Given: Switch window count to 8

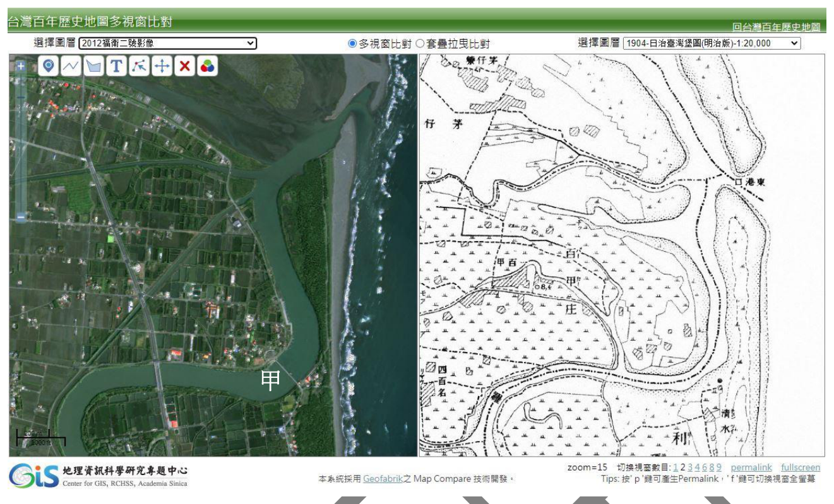Looking at the screenshot, I should click(x=712, y=467).
